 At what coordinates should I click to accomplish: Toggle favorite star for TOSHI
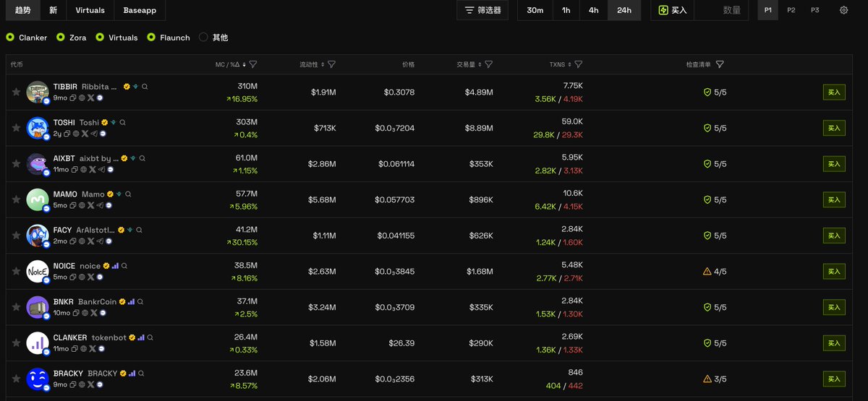(16, 128)
